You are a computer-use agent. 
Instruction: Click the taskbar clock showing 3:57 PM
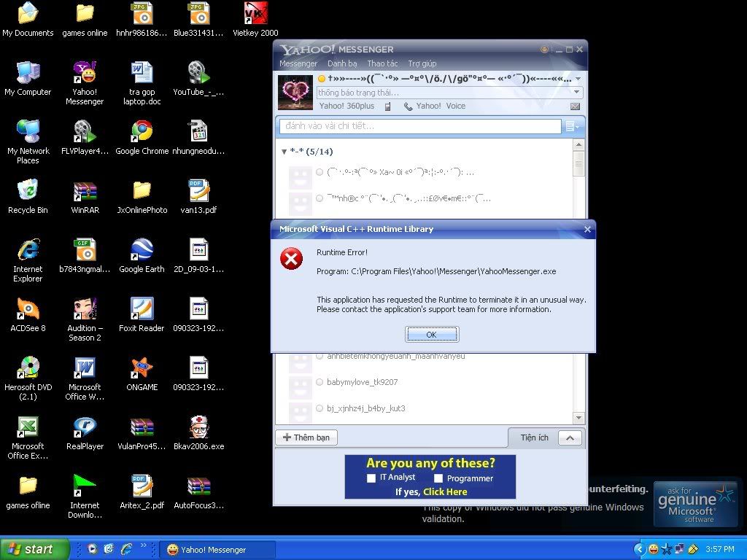click(720, 549)
